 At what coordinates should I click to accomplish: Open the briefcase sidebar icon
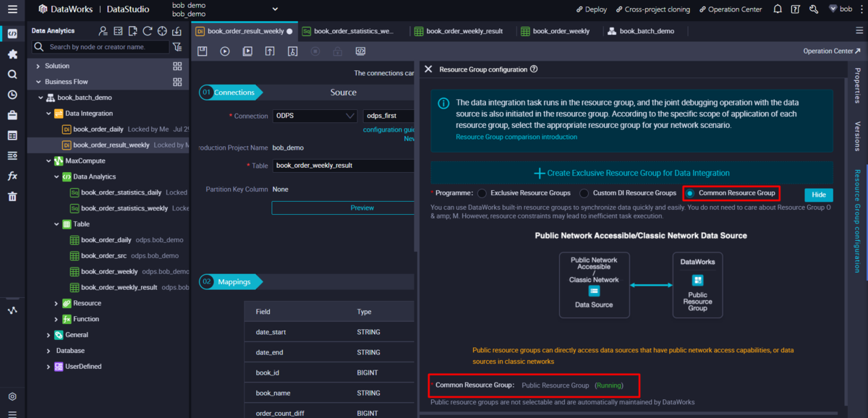click(12, 115)
